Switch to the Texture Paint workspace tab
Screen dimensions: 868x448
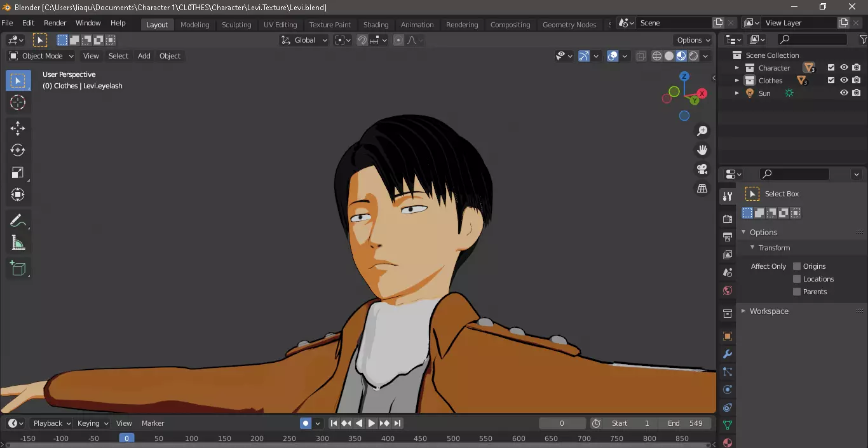tap(330, 25)
